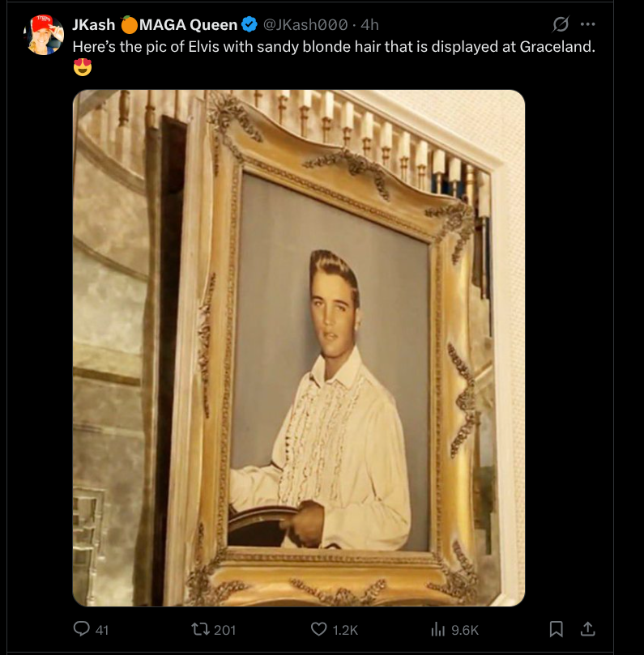Click the repost arrows icon
Viewport: 644px width, 655px height.
pyautogui.click(x=197, y=628)
